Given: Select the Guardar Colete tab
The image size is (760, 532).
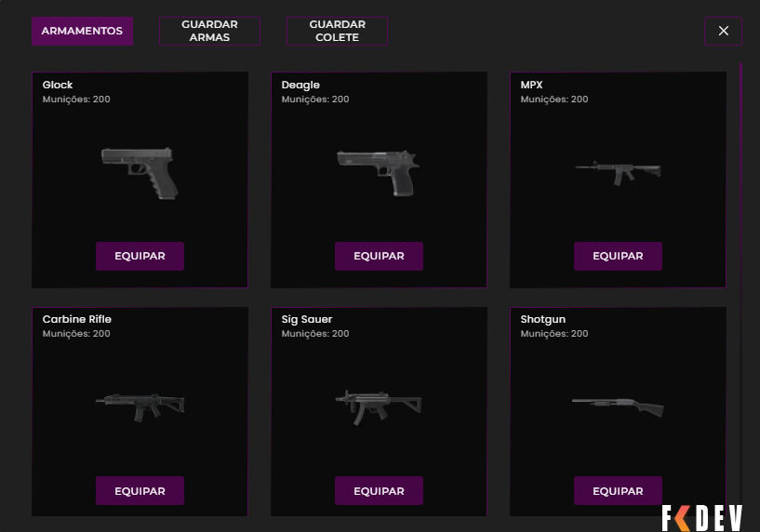Looking at the screenshot, I should [337, 31].
